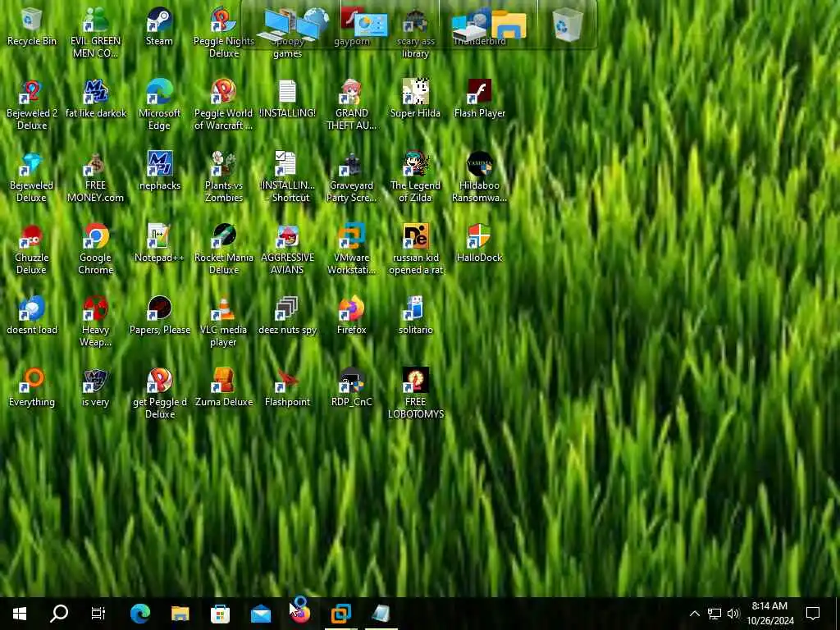Click the recycle bin in the top dock
The image size is (840, 630).
568,24
